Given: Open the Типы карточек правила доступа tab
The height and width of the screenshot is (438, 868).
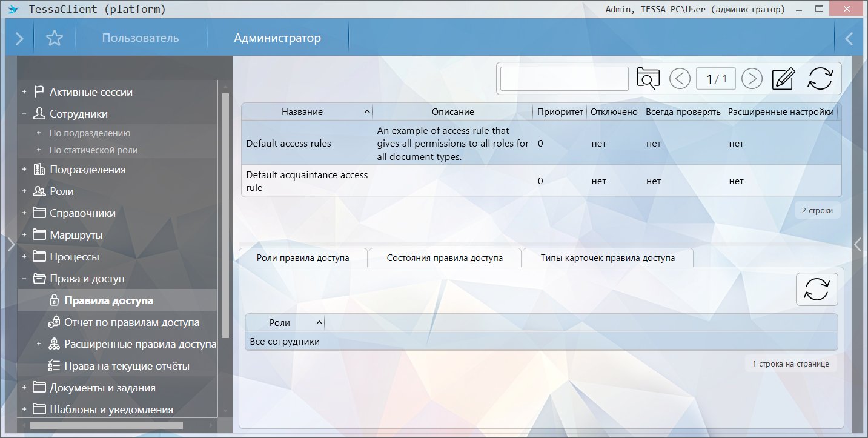Looking at the screenshot, I should click(608, 258).
